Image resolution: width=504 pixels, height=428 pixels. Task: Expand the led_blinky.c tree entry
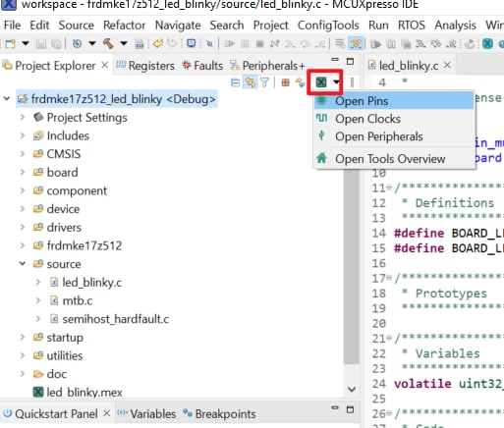tap(38, 282)
